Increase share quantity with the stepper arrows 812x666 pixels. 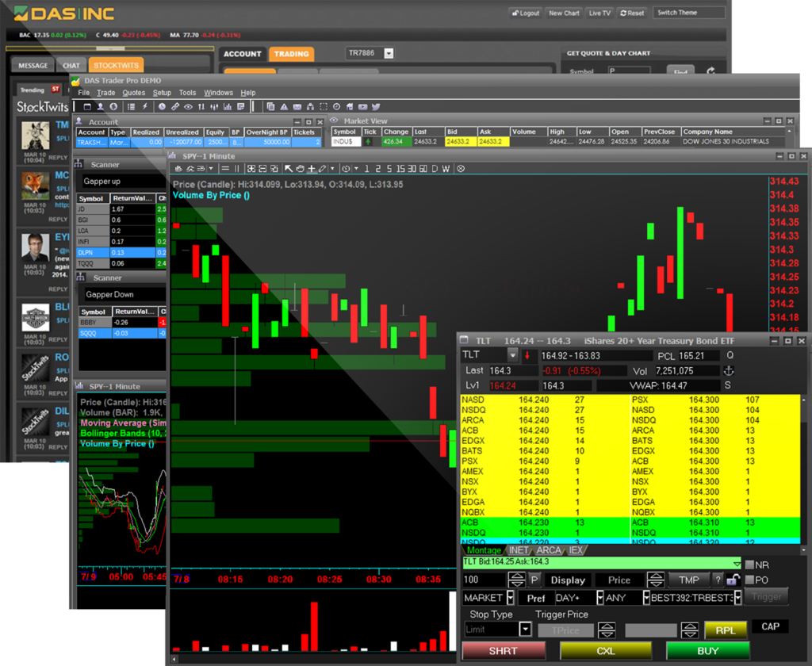pyautogui.click(x=516, y=579)
